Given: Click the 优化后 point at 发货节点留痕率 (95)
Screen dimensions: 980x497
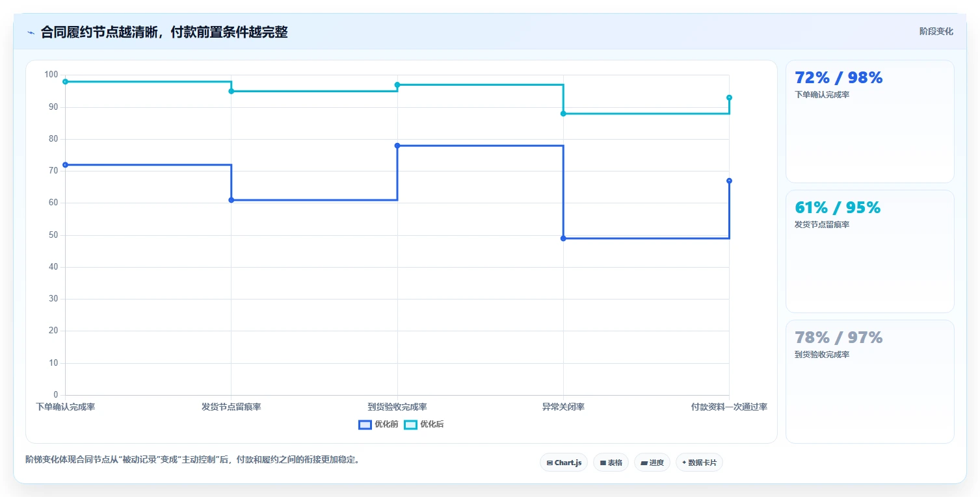Looking at the screenshot, I should tap(231, 91).
